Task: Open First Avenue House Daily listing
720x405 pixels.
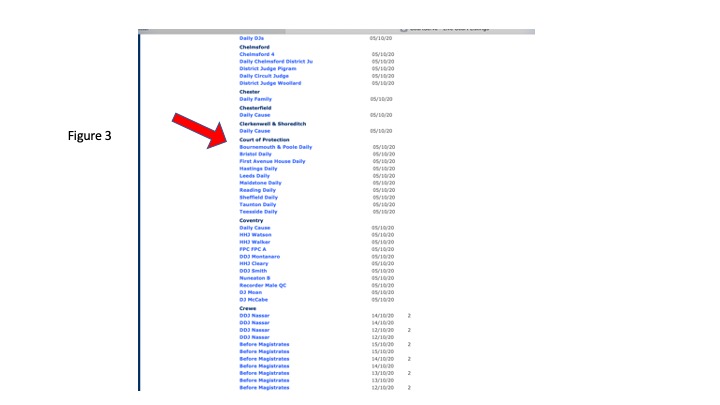Action: click(272, 161)
